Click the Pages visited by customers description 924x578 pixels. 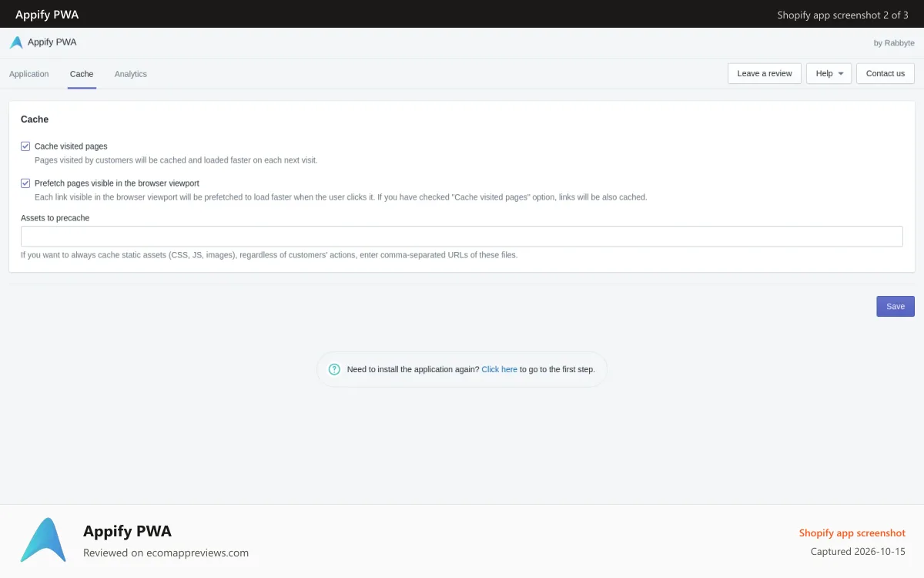(x=176, y=160)
